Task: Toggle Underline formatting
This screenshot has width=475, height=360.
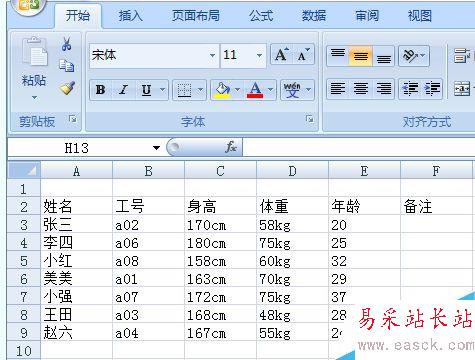Action: [147, 90]
